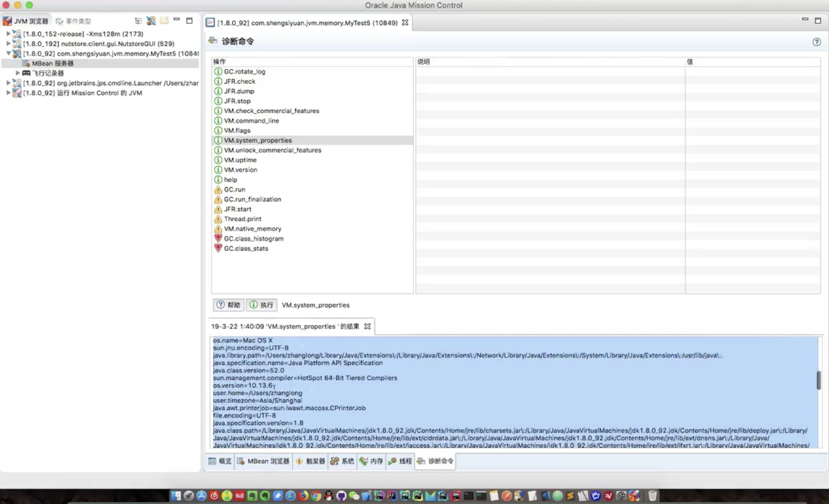Click the 说明 column header
The image size is (829, 504).
[x=550, y=62]
